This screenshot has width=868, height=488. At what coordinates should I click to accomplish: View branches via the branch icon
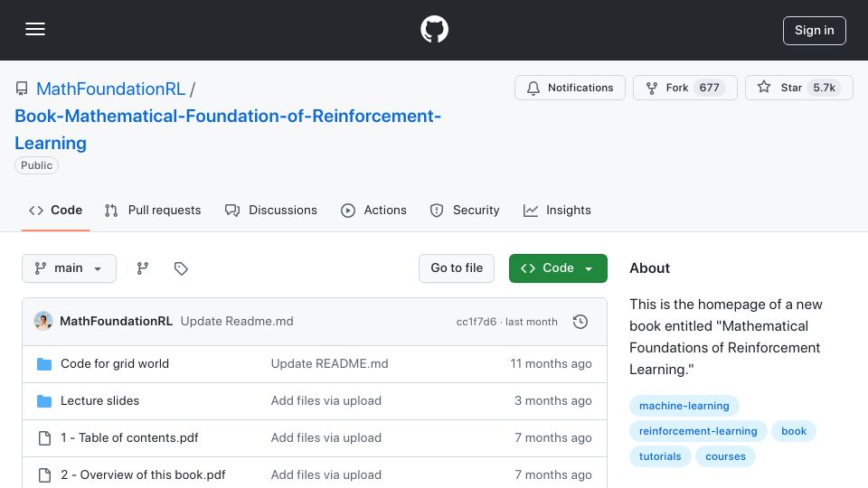(143, 268)
